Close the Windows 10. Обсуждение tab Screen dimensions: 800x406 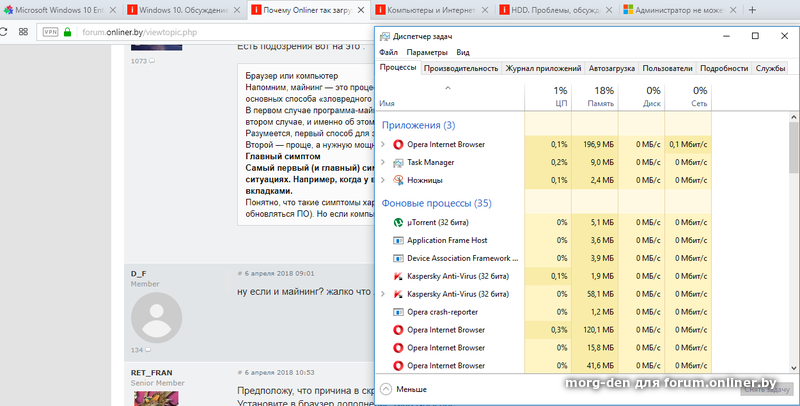(x=237, y=10)
